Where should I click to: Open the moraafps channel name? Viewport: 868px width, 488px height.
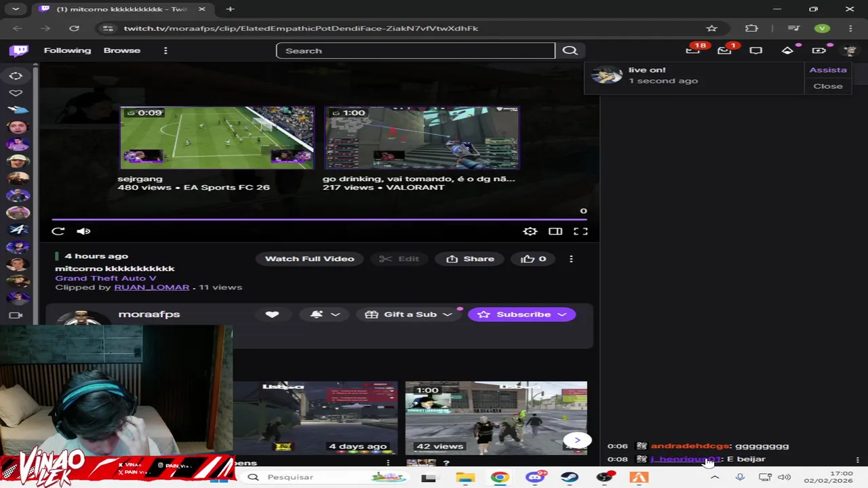[149, 314]
